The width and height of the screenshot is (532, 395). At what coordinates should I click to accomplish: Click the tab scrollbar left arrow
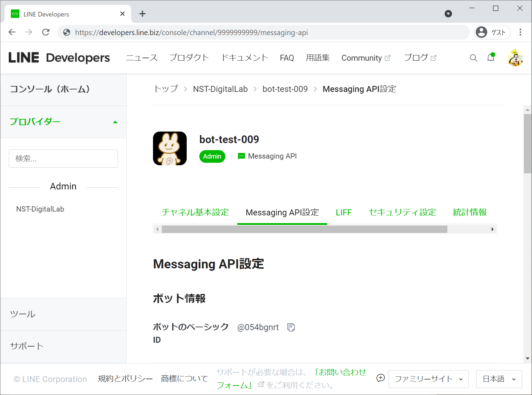[157, 229]
